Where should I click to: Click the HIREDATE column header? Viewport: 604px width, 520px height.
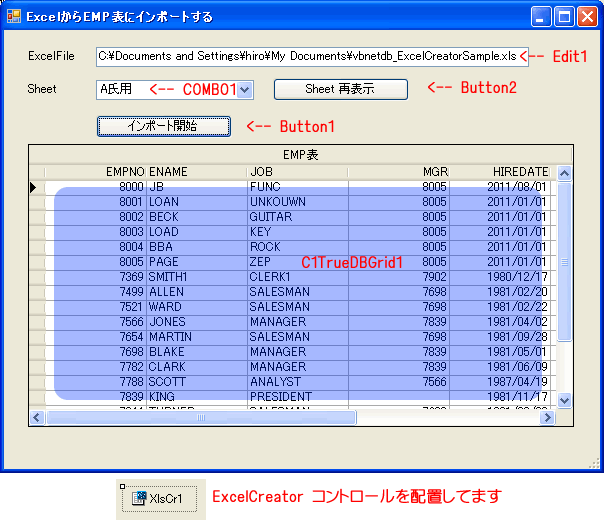coord(502,172)
